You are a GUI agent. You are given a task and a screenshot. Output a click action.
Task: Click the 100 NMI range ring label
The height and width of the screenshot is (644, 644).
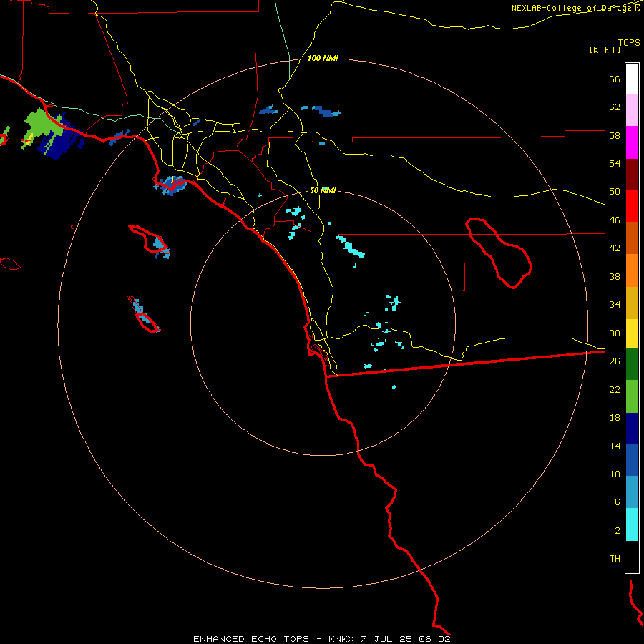323,59
